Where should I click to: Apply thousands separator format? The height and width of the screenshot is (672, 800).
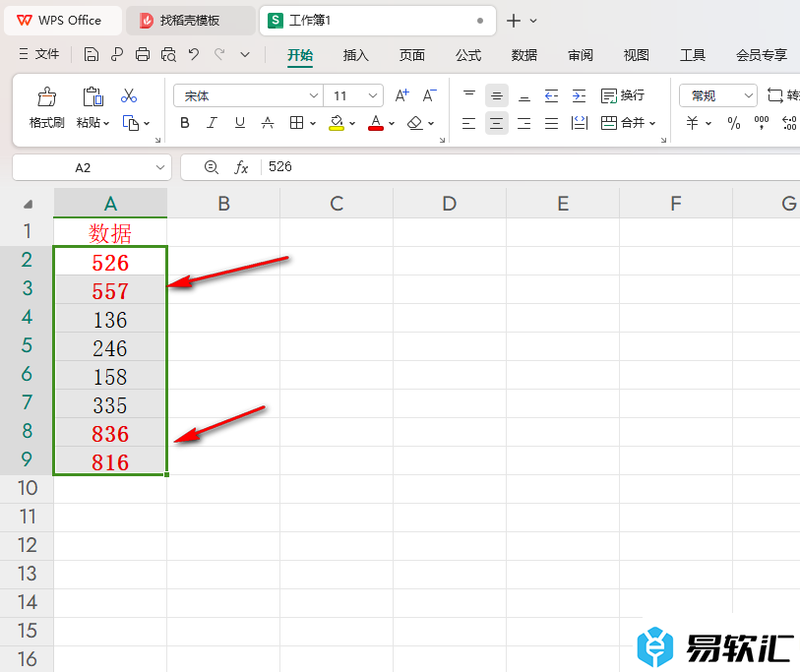(x=762, y=123)
